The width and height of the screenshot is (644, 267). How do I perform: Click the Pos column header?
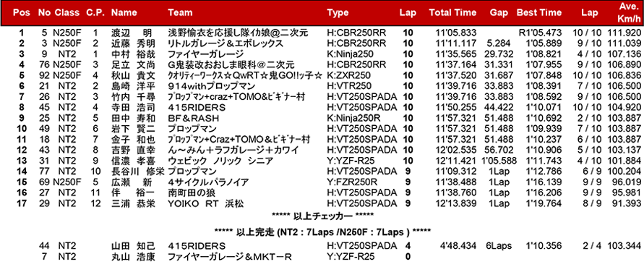(21, 13)
